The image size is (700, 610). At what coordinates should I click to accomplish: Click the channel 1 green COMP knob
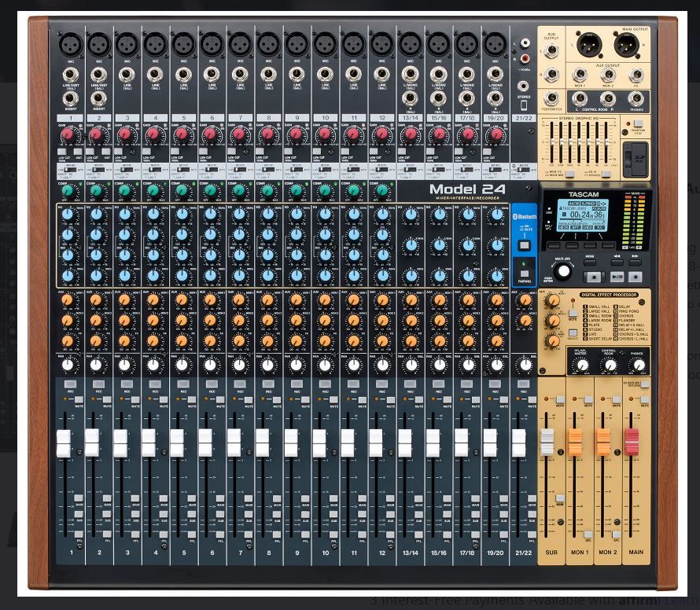tap(68, 191)
